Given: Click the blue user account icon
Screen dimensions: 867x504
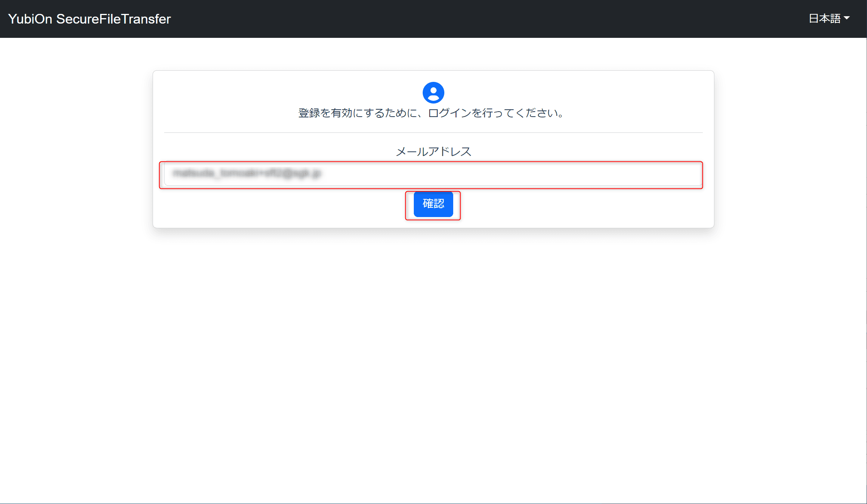Looking at the screenshot, I should [433, 93].
